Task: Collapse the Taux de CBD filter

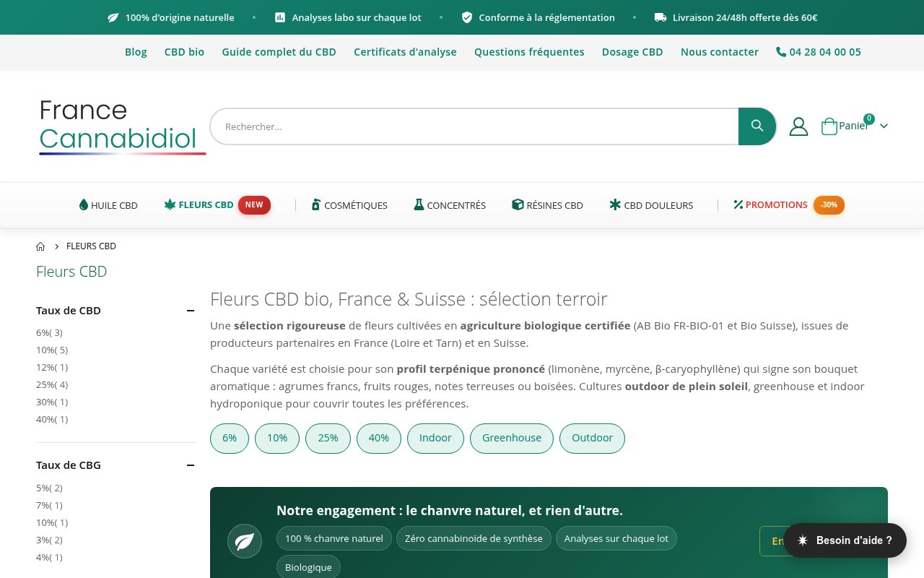Action: pos(191,311)
